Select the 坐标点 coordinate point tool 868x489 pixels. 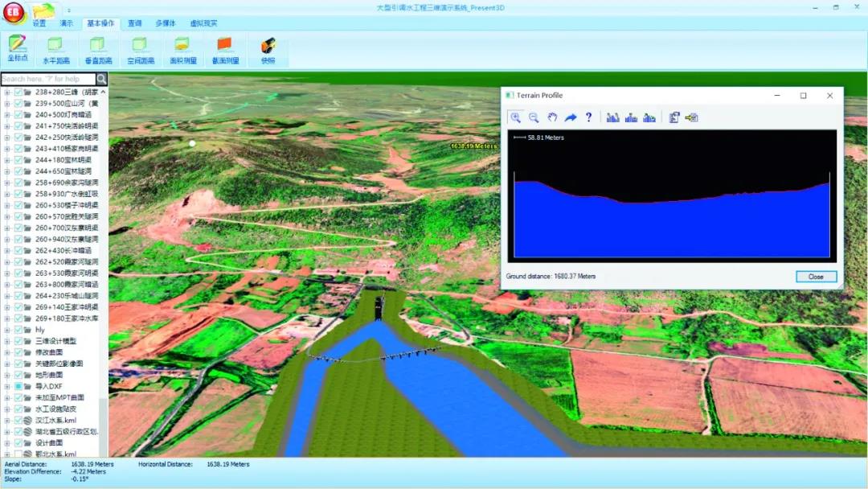[x=17, y=47]
